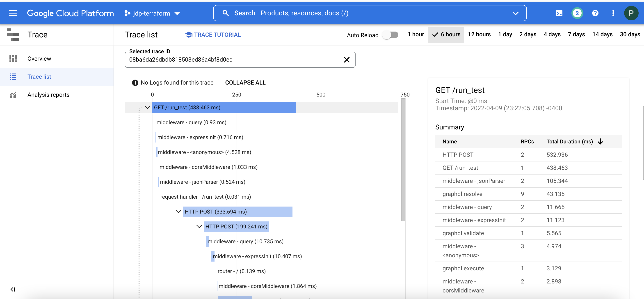644x299 pixels.
Task: Select the 12 hours time range
Action: coord(479,34)
